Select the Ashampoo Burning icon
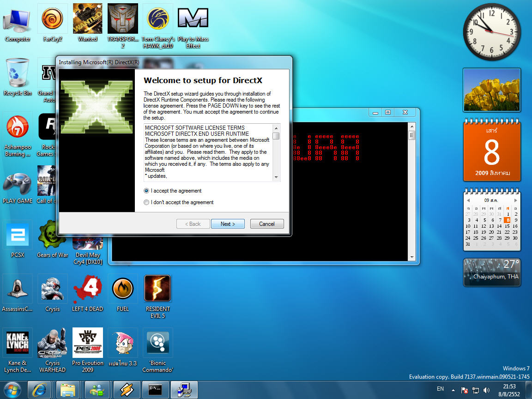The height and width of the screenshot is (399, 532). point(17,135)
